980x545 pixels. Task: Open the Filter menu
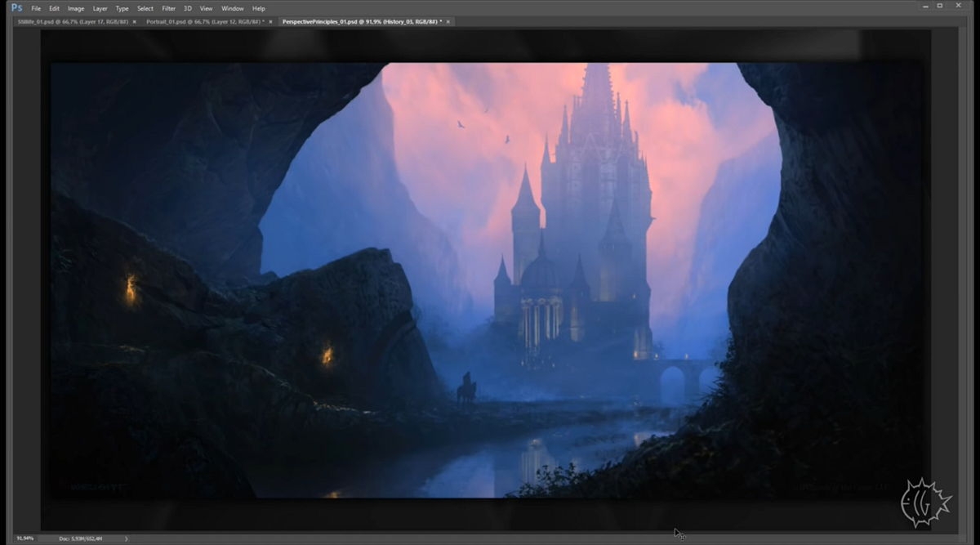169,8
